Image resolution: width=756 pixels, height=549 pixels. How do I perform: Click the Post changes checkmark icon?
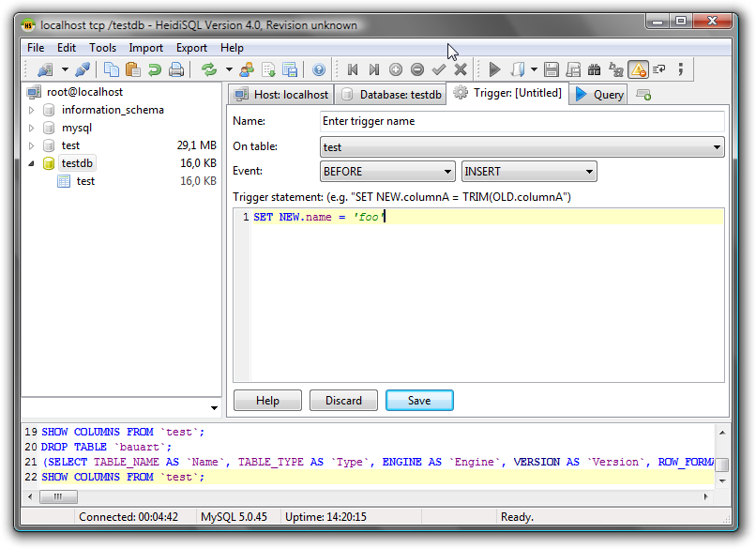439,70
